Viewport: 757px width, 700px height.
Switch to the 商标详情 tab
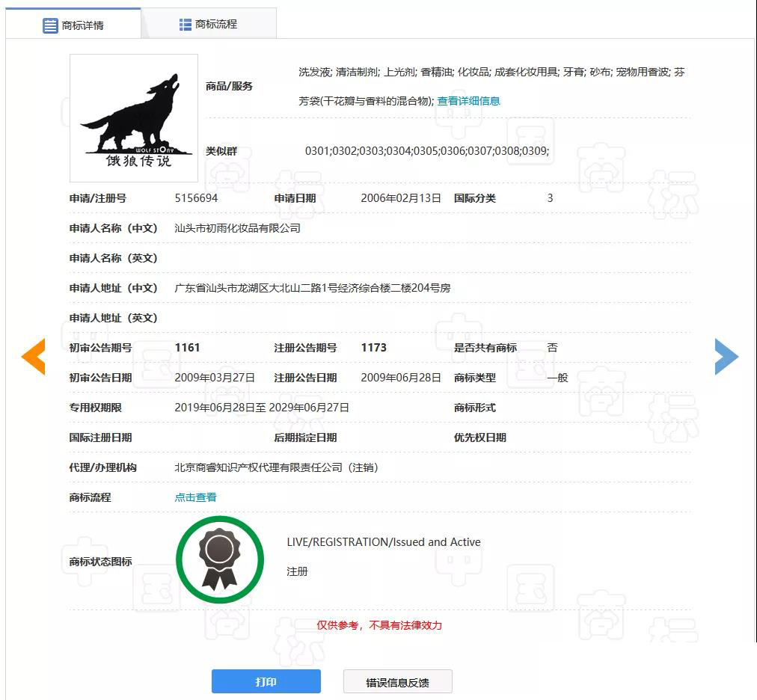[x=73, y=24]
